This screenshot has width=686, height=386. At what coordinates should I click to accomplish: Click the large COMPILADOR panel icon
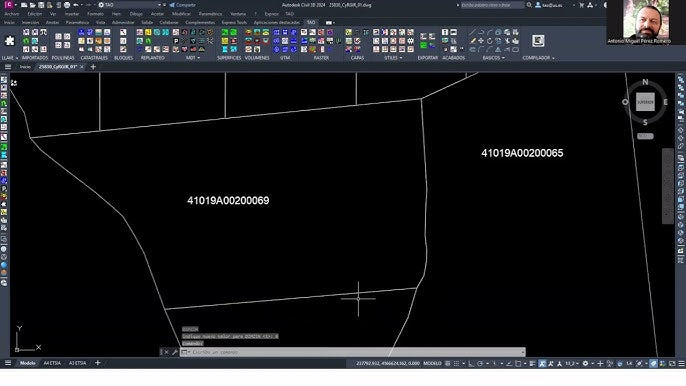coord(538,41)
